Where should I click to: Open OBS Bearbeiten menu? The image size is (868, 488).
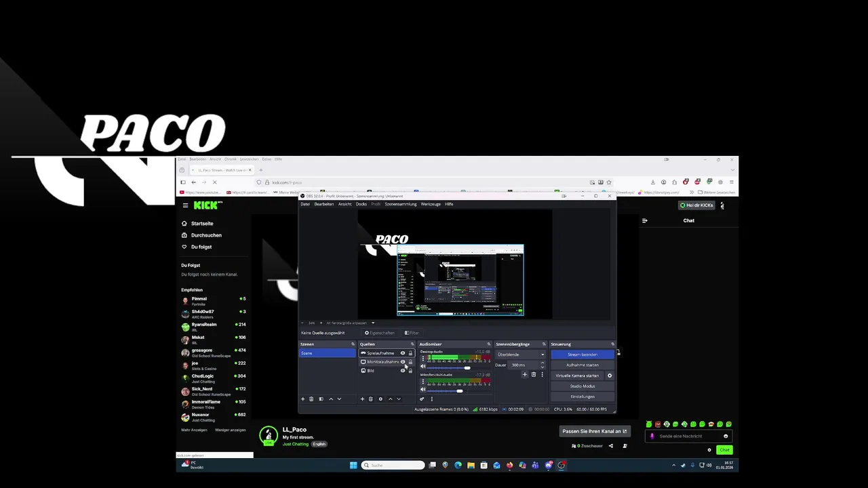(x=324, y=204)
